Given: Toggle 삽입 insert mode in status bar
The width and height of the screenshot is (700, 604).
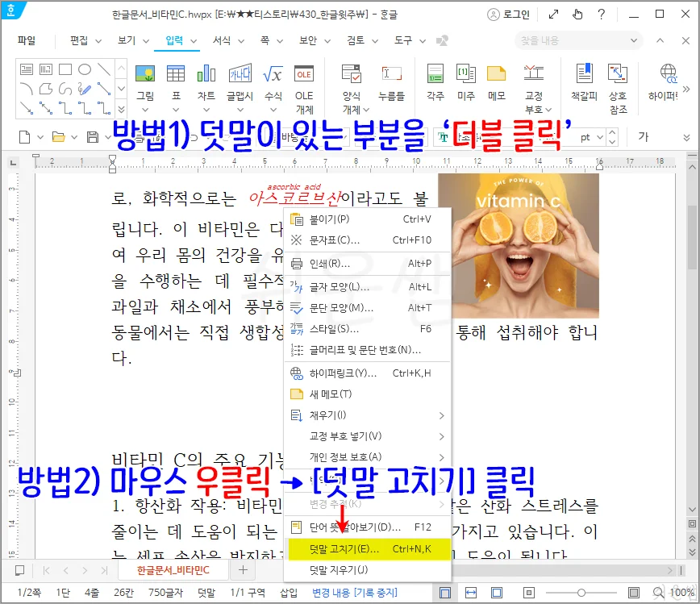Looking at the screenshot, I should tap(289, 593).
